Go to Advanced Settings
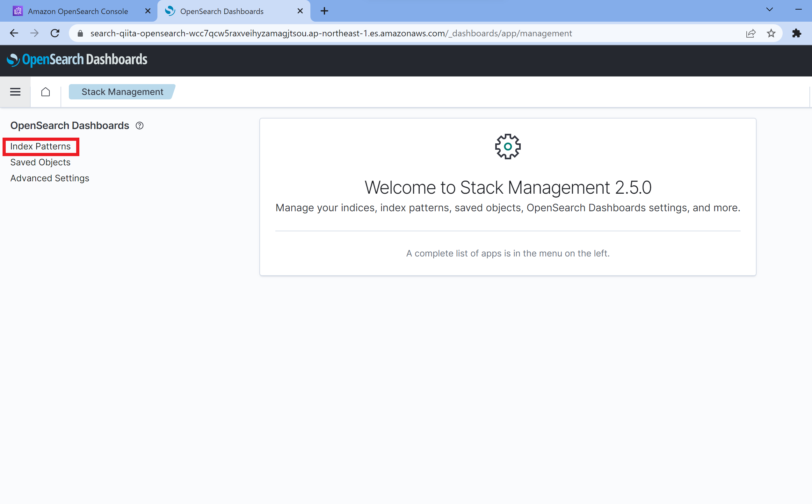The image size is (812, 504). click(50, 178)
